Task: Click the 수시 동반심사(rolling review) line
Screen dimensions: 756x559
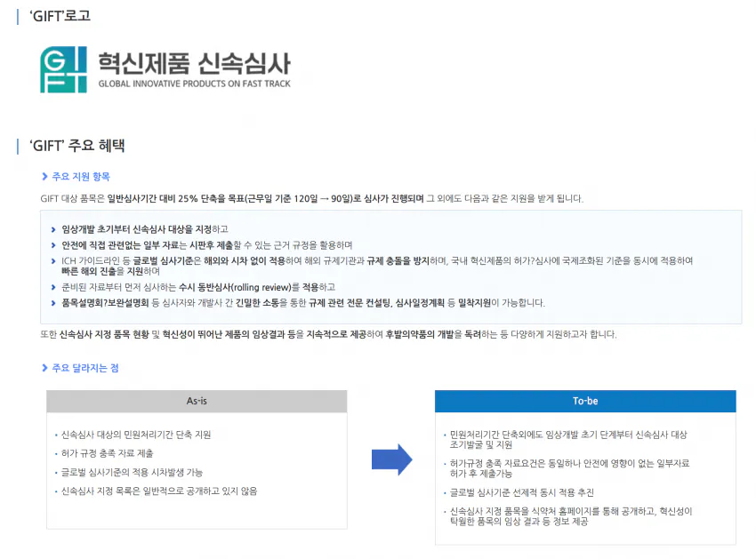Action: pyautogui.click(x=198, y=287)
